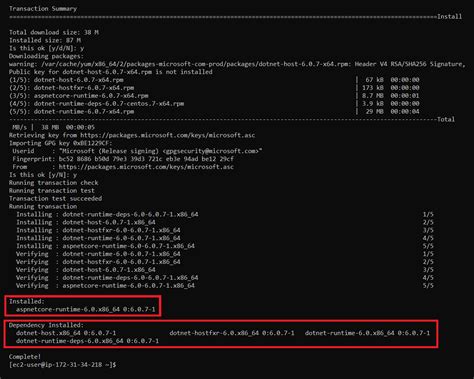Click the 'Retrieving key from' microsoft.asc URL line
Screen dimensions: 474x379
click(132, 135)
